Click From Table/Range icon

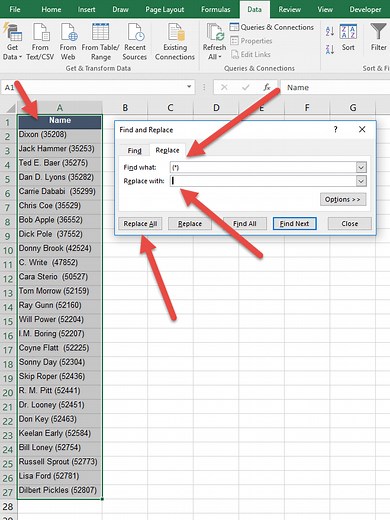pos(100,32)
